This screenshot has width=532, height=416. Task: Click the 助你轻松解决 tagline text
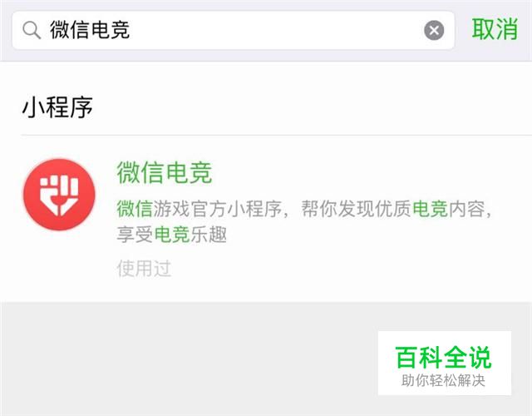tap(443, 381)
